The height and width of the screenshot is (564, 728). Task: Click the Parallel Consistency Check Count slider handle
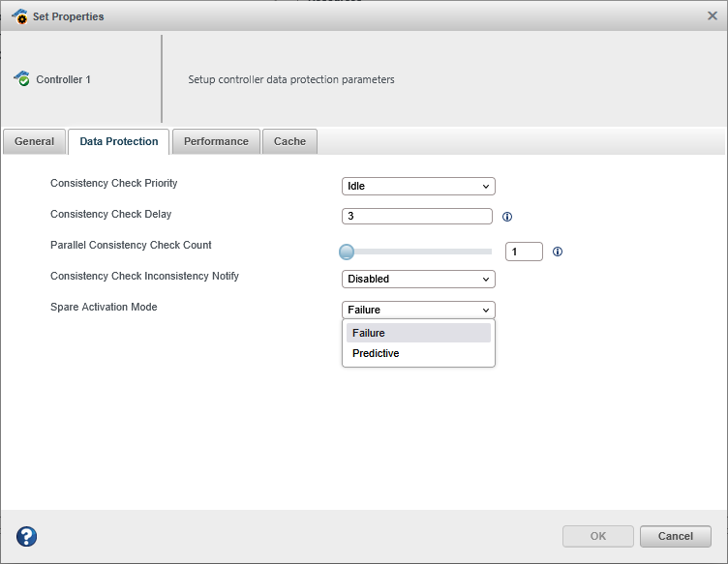pos(347,252)
